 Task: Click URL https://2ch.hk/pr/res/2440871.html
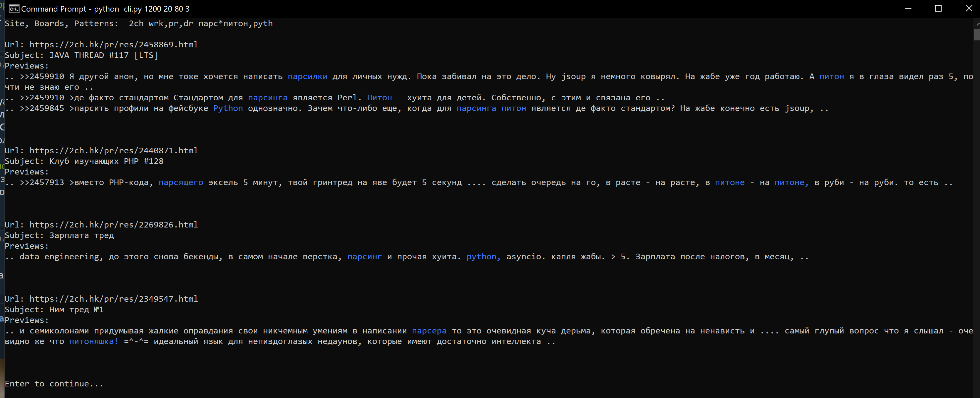[114, 151]
